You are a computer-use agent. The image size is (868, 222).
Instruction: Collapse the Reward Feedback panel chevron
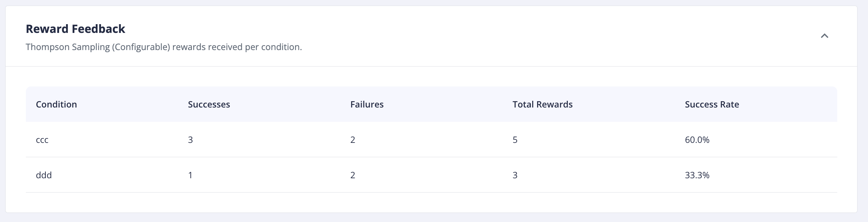tap(824, 36)
